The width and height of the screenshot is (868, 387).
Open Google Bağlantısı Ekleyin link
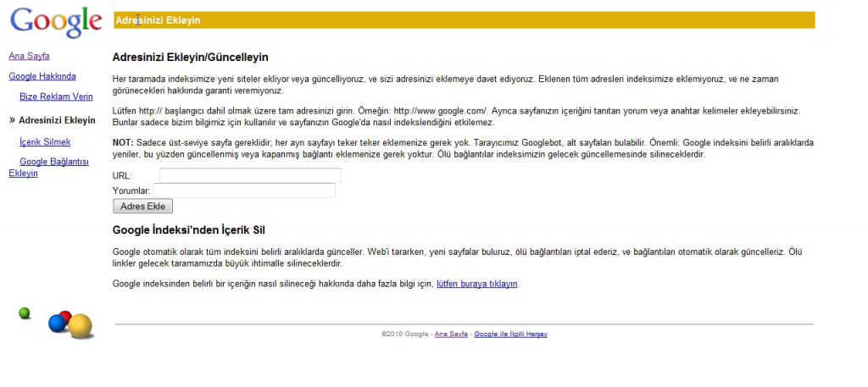pos(48,168)
